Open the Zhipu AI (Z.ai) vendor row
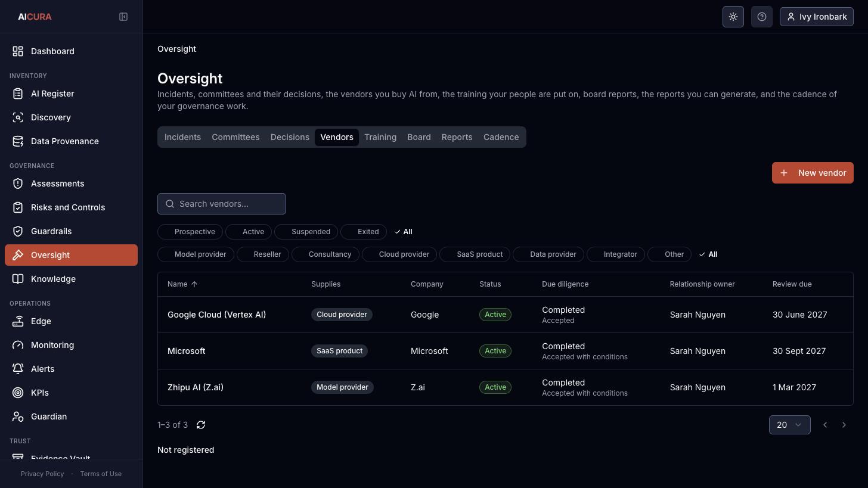Screen dimensions: 868x488 506,387
